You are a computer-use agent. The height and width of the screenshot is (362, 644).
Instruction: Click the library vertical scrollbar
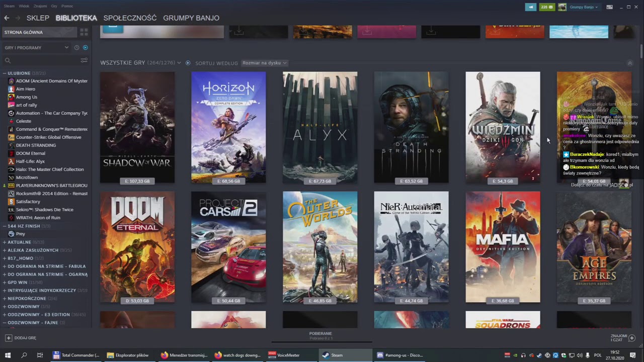(x=641, y=51)
